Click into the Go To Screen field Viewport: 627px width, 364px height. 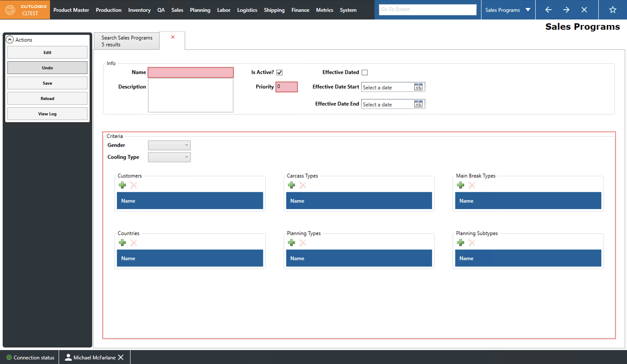coord(427,9)
